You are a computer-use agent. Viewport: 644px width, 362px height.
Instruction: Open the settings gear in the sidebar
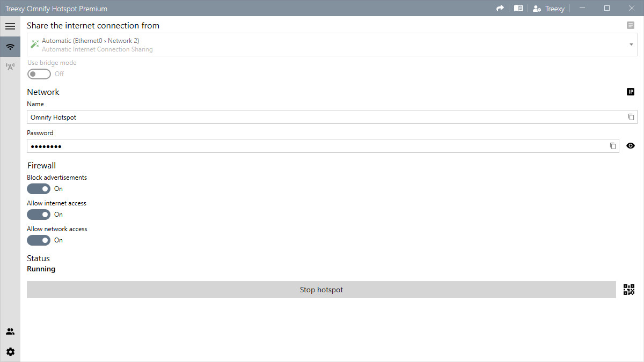[x=10, y=351]
